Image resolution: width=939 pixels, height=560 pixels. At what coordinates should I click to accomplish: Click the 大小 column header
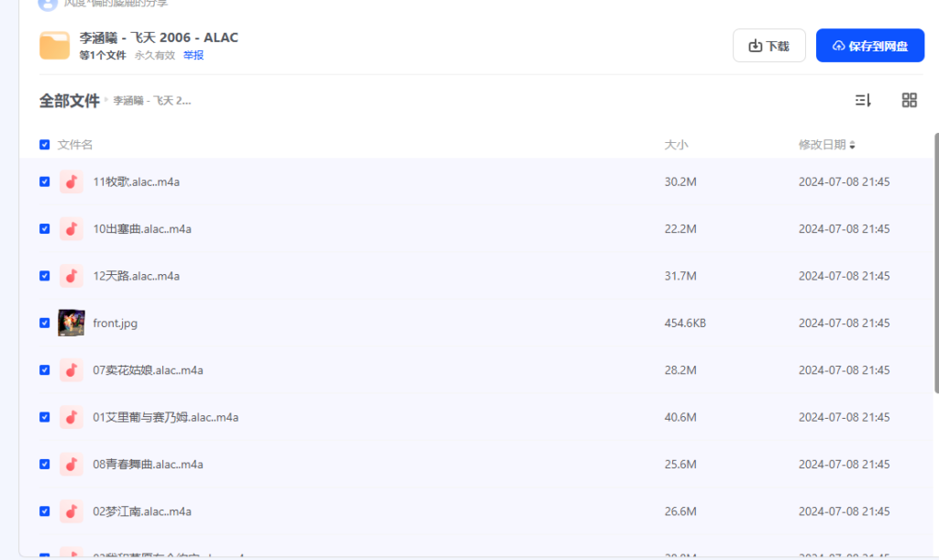pos(676,145)
